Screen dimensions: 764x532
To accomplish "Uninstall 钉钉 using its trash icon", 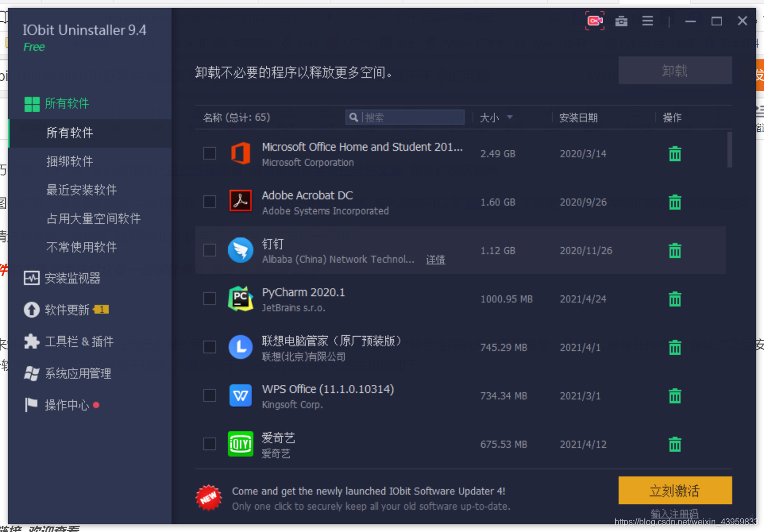I will (x=675, y=250).
